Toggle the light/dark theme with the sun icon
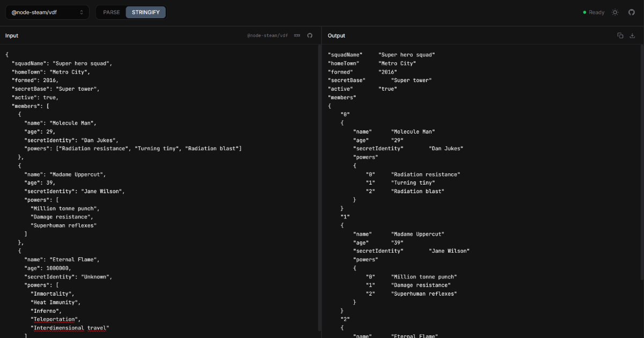Viewport: 644px width, 338px height. pyautogui.click(x=615, y=12)
